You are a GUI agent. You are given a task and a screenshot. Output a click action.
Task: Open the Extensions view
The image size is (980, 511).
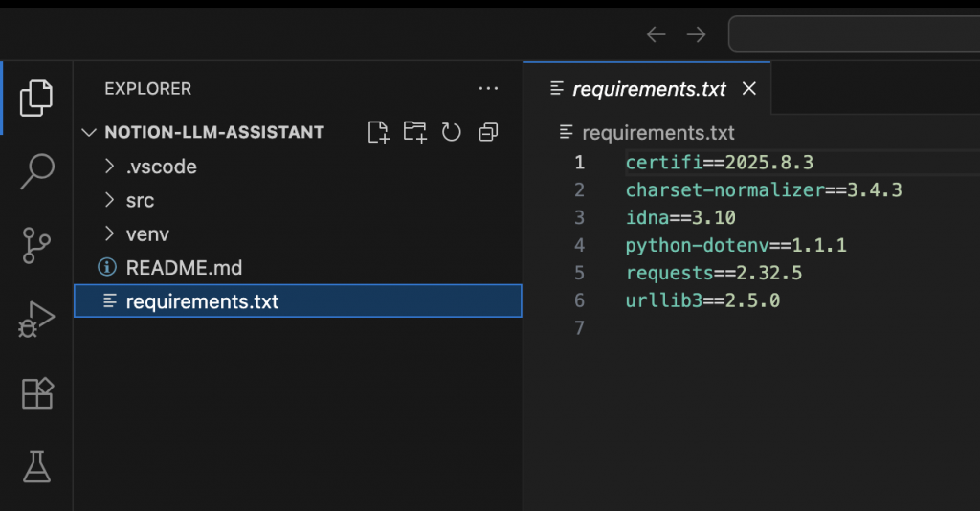tap(37, 393)
